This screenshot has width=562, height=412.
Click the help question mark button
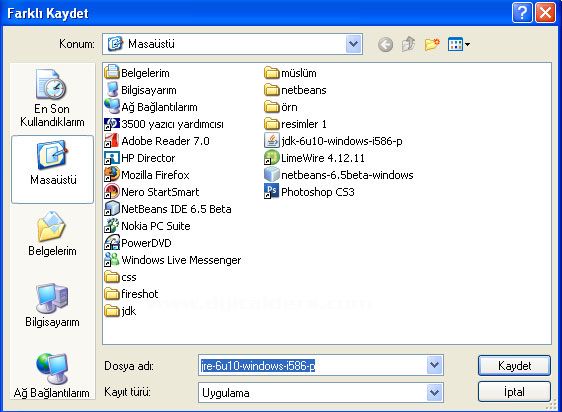[522, 13]
